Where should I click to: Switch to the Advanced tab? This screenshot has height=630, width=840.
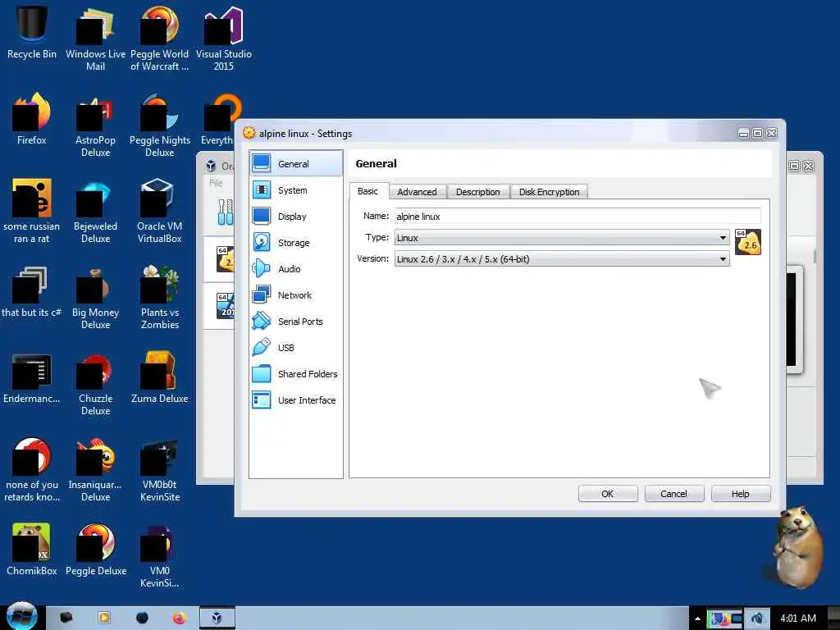point(417,192)
